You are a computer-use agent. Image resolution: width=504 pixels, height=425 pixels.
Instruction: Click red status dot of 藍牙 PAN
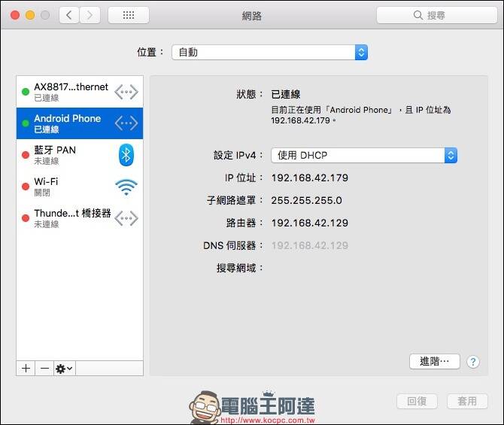tap(26, 155)
